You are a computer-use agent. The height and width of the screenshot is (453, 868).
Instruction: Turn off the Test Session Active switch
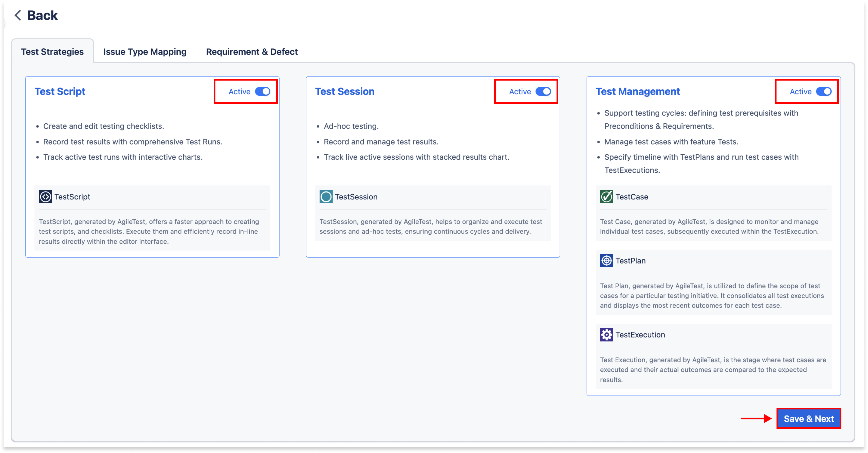pos(544,91)
